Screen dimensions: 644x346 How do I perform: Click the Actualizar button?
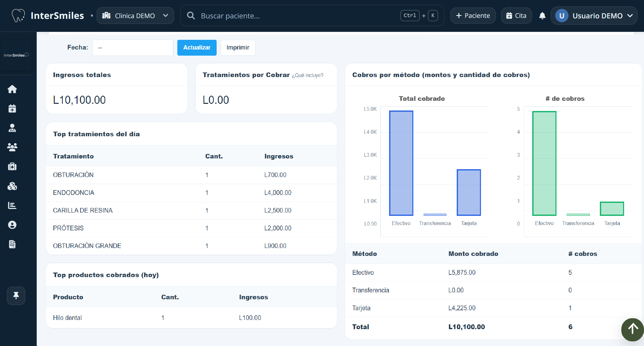pyautogui.click(x=197, y=47)
